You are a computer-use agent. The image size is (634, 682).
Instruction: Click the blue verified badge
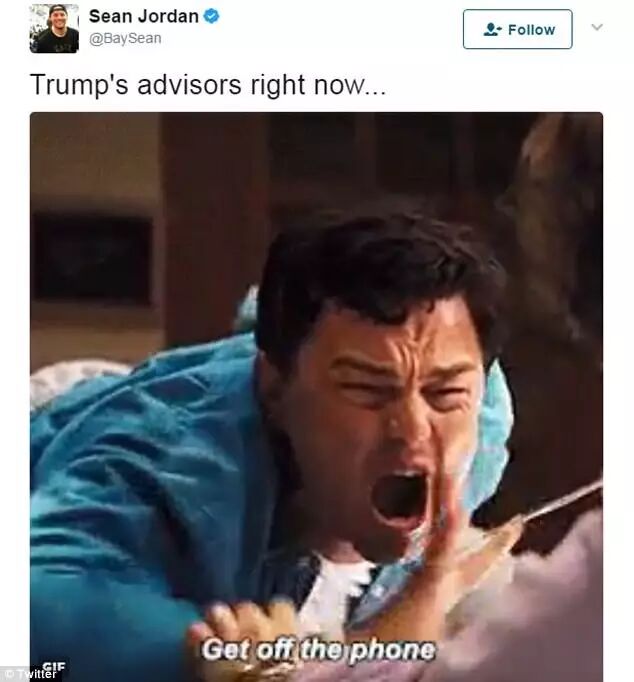(x=212, y=17)
